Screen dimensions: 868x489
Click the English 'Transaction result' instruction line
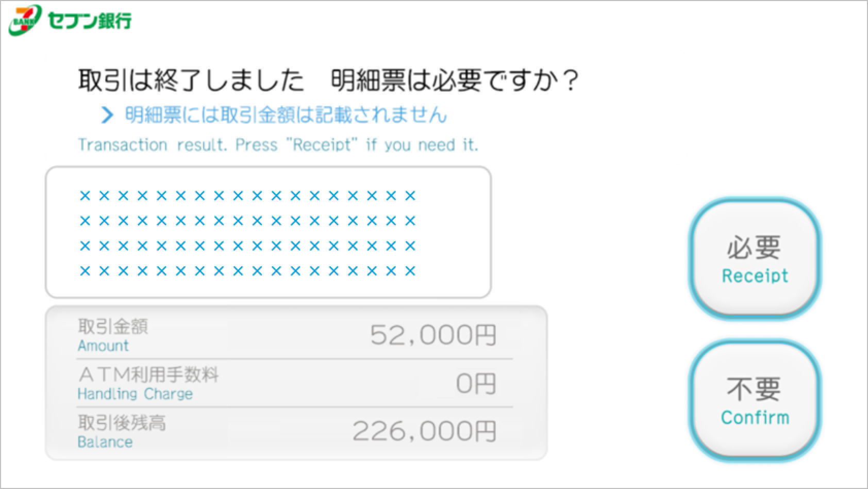[x=278, y=145]
